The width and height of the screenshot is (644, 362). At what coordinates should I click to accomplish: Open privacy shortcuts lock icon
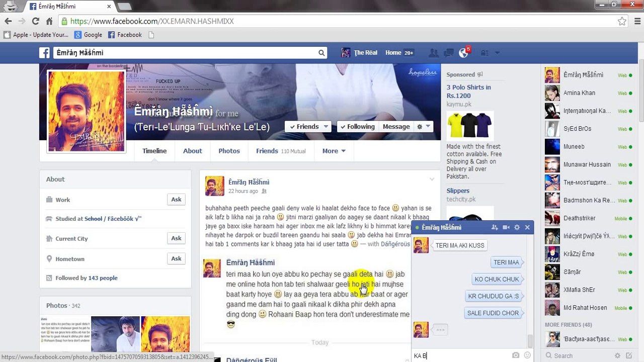[x=485, y=53]
